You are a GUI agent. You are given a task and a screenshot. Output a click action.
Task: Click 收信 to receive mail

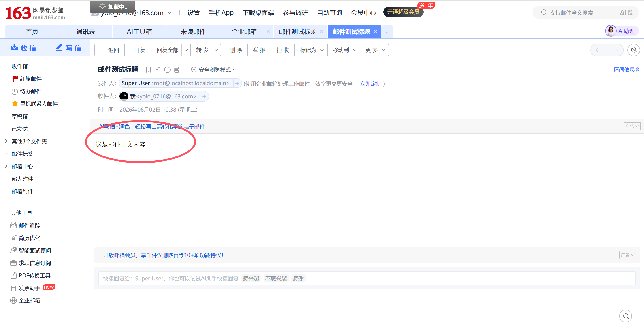pyautogui.click(x=23, y=48)
